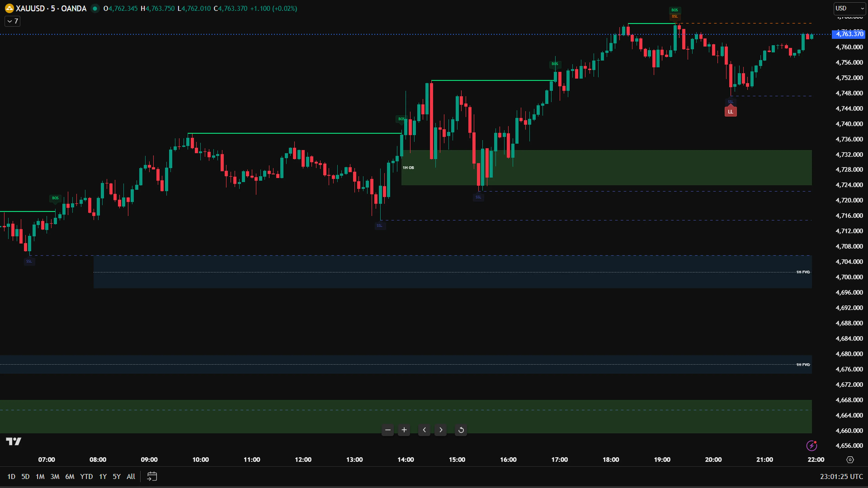Click the gold XAUUSD symbol logo
The image size is (868, 488).
pyautogui.click(x=9, y=8)
